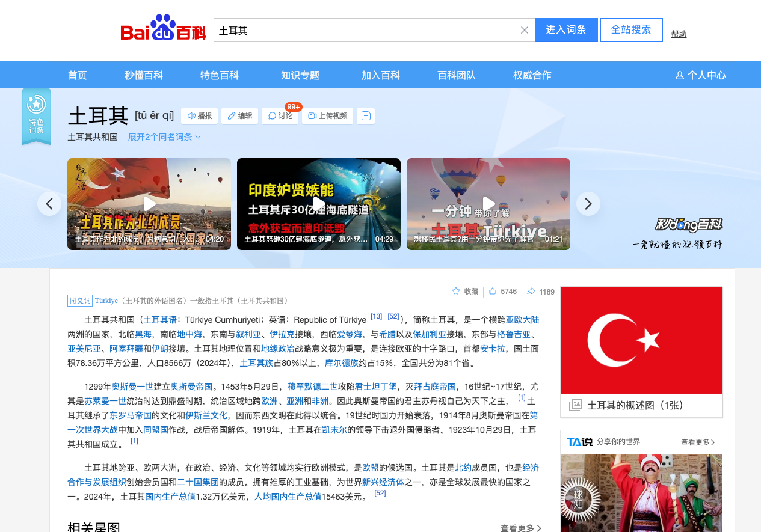
Task: Play the 30亿建海底隧道 video
Action: pyautogui.click(x=319, y=204)
